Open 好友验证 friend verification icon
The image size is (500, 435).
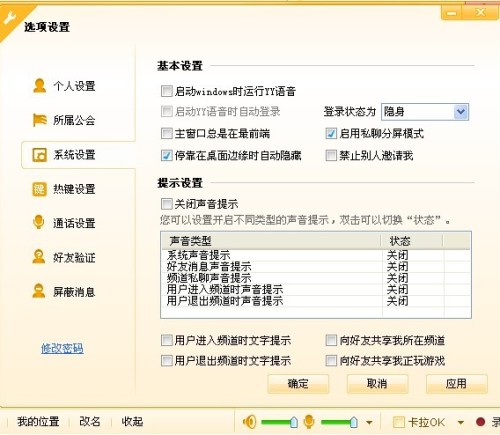click(39, 257)
